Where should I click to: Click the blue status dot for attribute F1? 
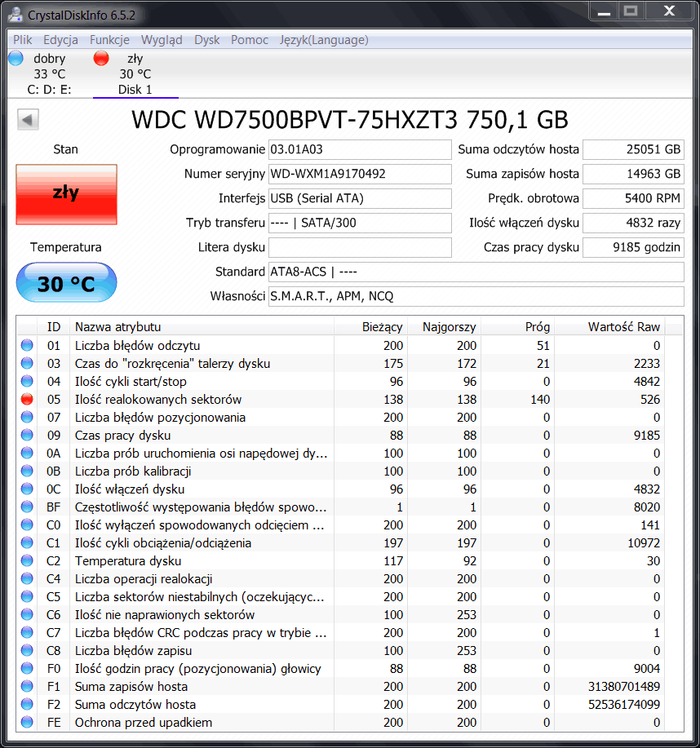(27, 687)
